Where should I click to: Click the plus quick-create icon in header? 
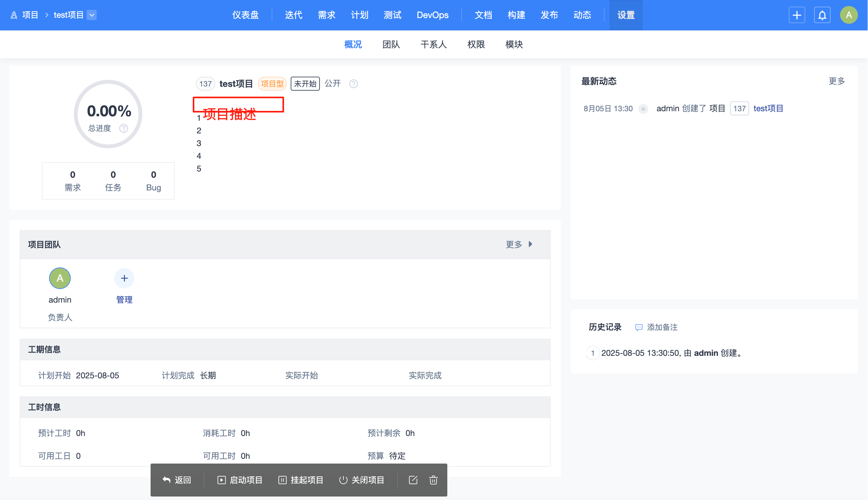[x=797, y=15]
